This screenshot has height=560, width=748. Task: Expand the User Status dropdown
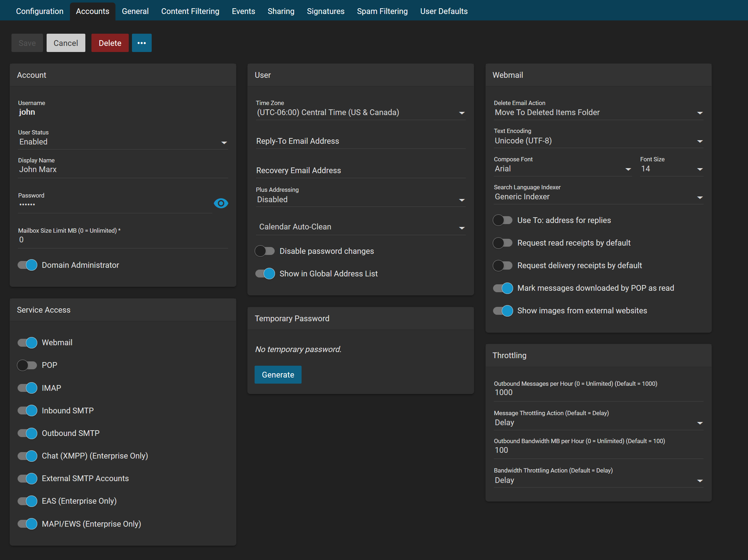tap(123, 142)
